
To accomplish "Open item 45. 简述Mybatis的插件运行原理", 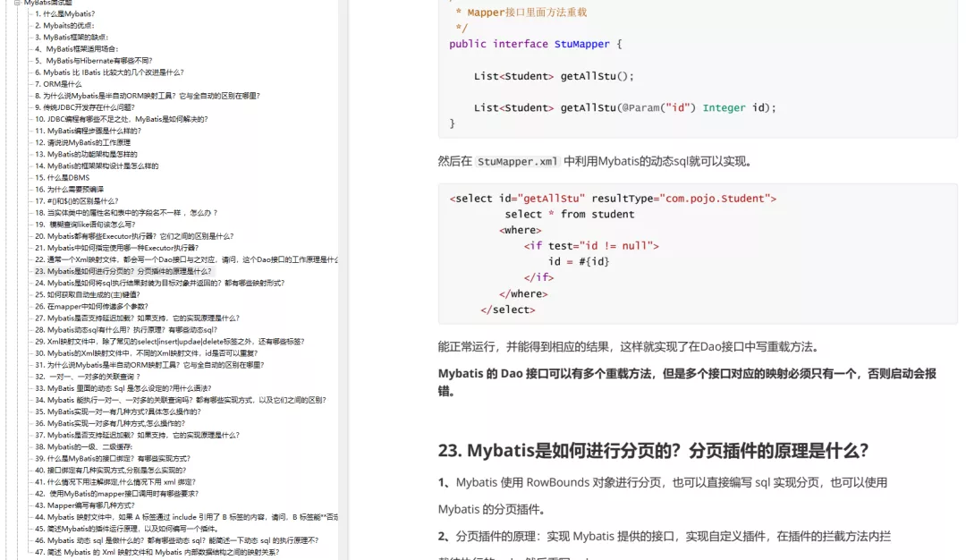I will click(127, 529).
